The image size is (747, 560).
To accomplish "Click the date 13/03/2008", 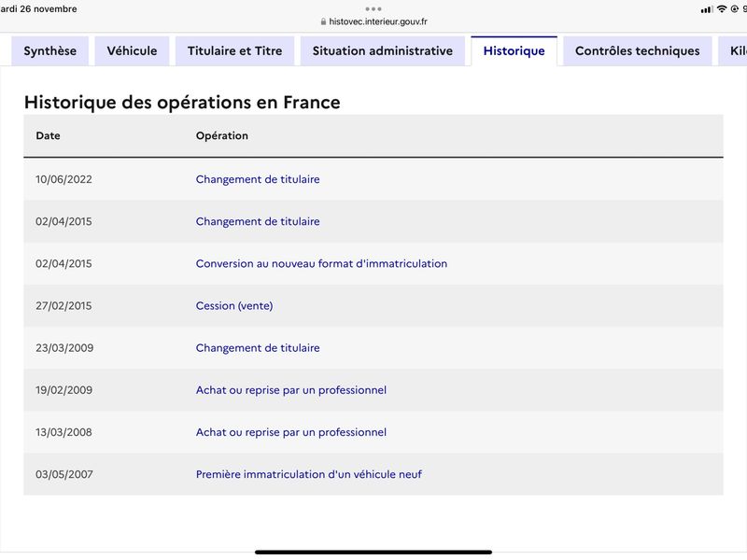I will click(x=63, y=432).
